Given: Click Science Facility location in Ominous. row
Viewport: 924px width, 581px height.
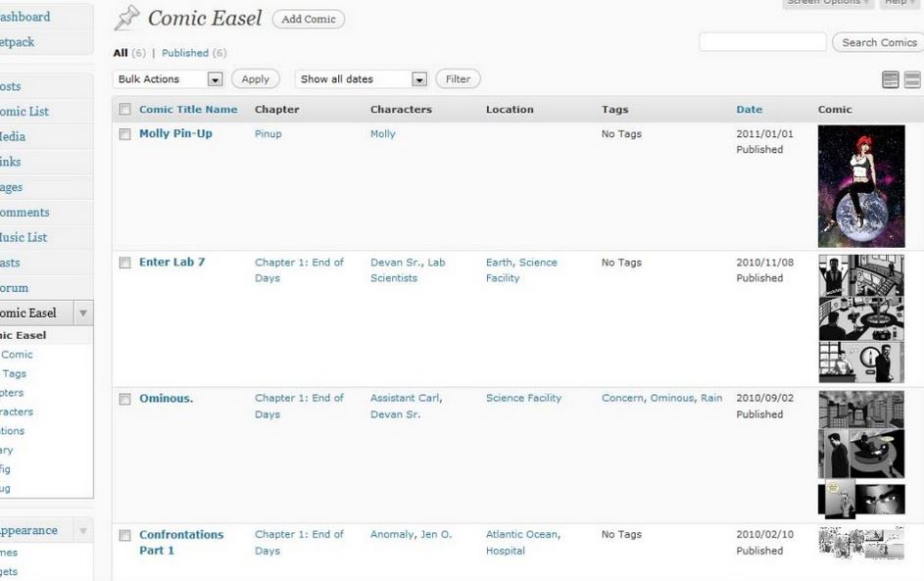Looking at the screenshot, I should [523, 399].
